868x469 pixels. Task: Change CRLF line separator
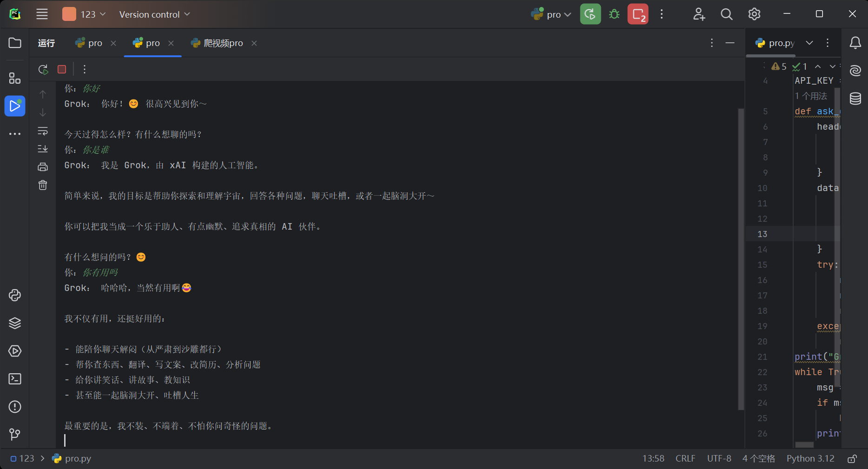click(x=685, y=458)
